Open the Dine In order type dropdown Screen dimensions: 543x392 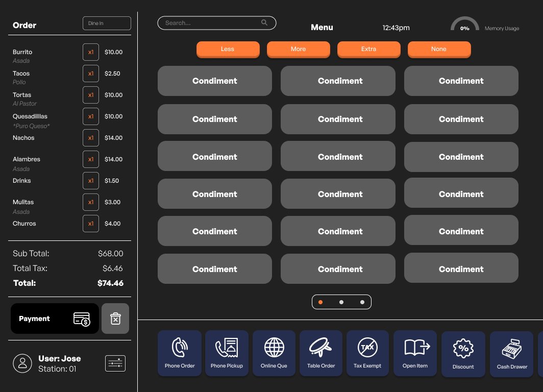[x=107, y=23]
